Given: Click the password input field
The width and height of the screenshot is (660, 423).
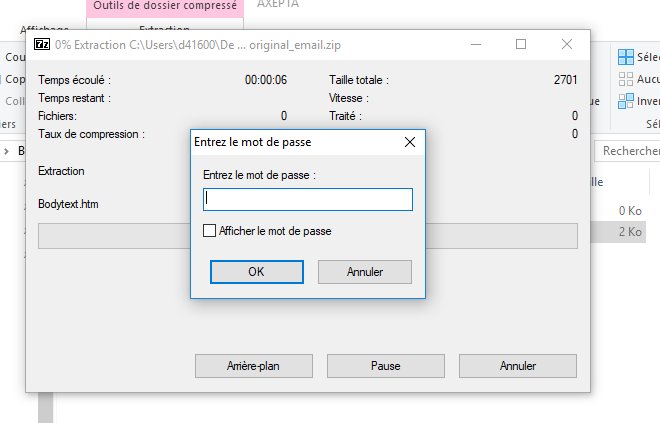Looking at the screenshot, I should 308,200.
